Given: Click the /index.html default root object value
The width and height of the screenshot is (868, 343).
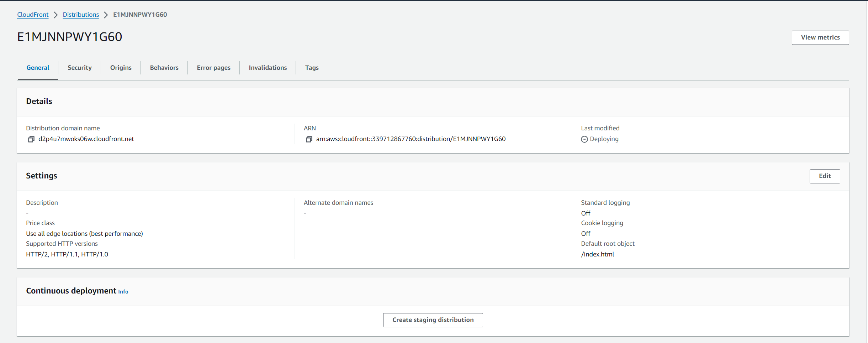Looking at the screenshot, I should tap(598, 254).
